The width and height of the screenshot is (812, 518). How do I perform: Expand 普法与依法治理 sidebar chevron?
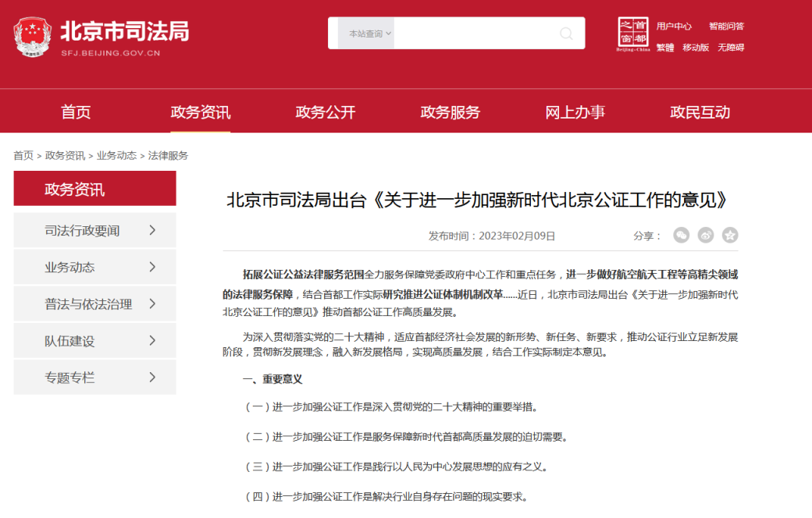[152, 303]
